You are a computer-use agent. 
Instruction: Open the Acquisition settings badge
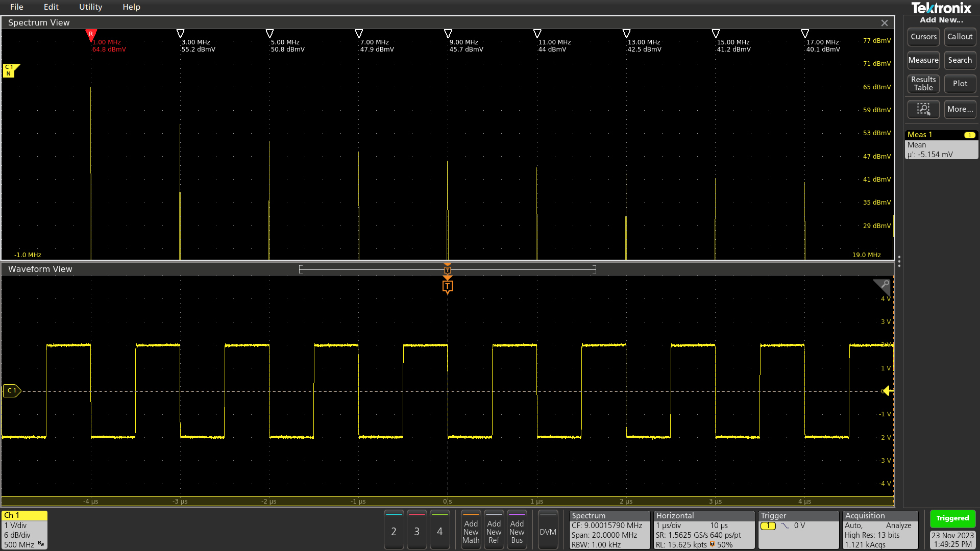880,530
